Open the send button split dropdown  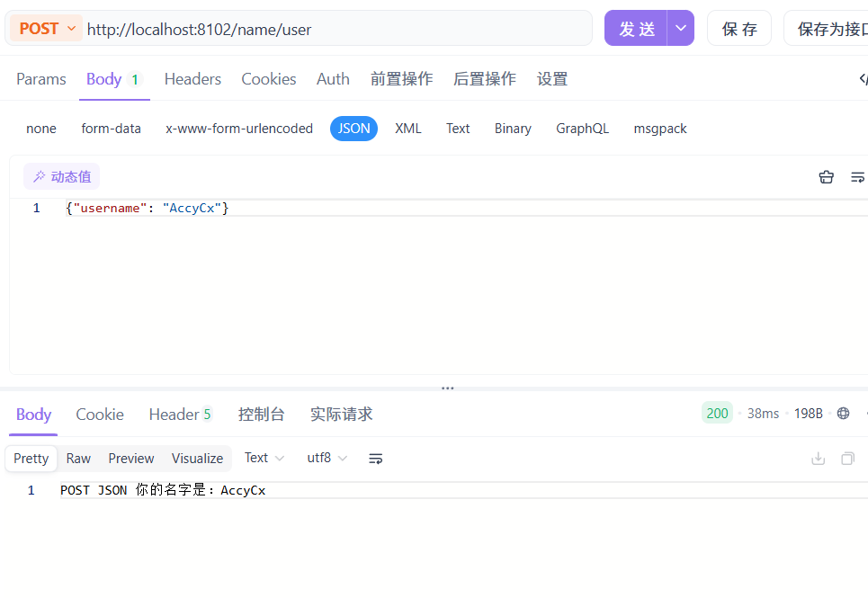coord(681,28)
